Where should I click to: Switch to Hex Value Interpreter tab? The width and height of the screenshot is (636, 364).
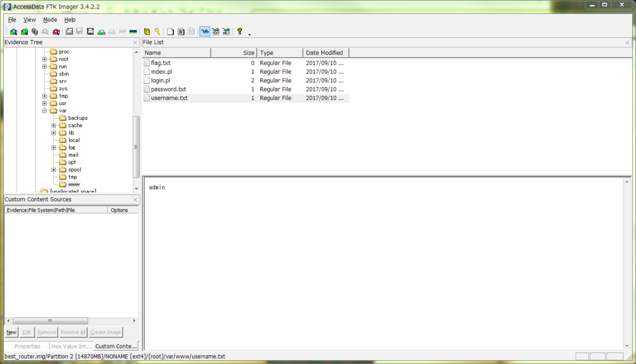click(71, 347)
